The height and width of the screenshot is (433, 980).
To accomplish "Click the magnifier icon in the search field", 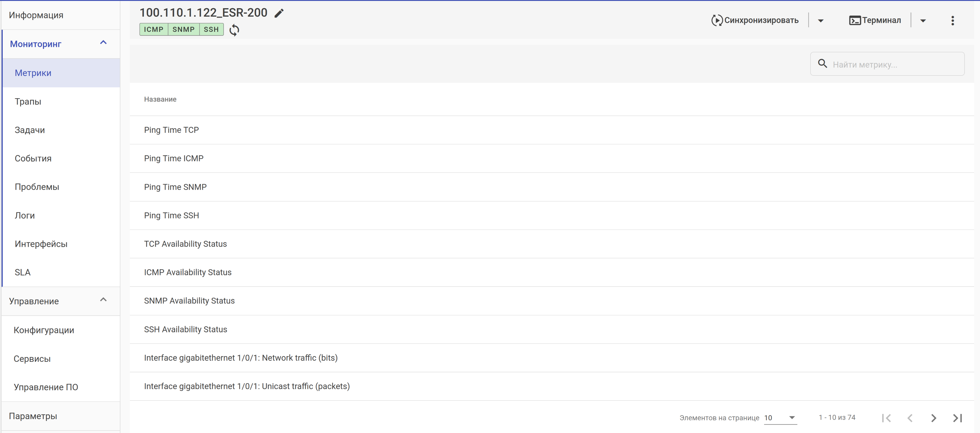I will [822, 64].
